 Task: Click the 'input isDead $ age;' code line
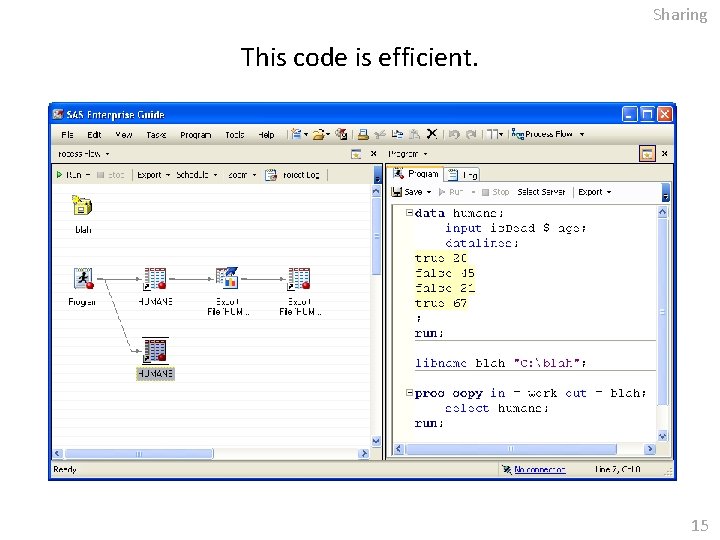pos(515,228)
